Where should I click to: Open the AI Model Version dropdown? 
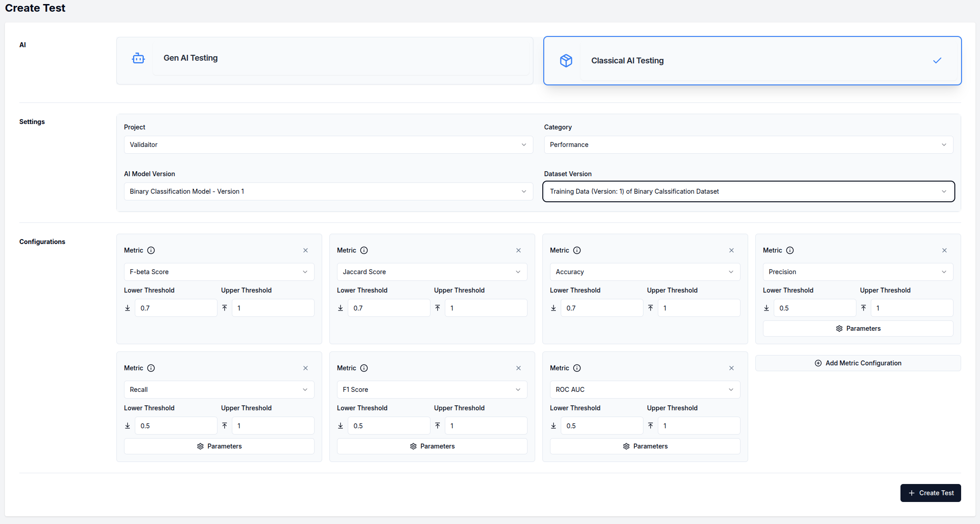[x=328, y=191]
